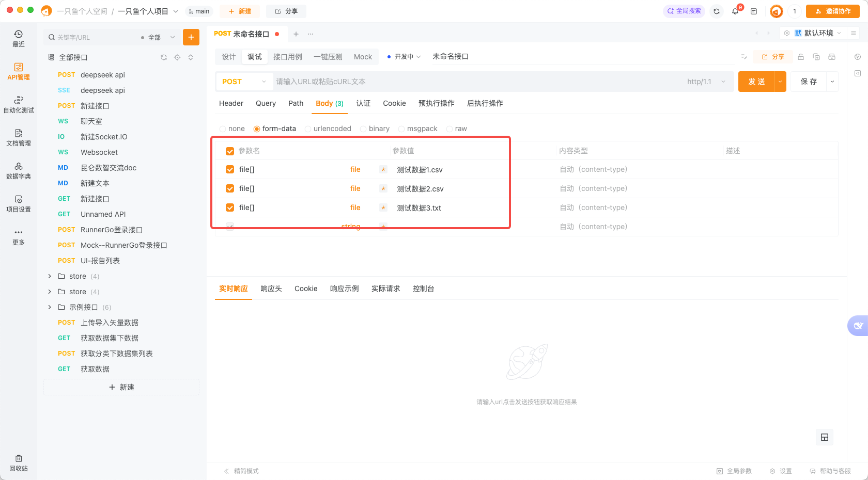The height and width of the screenshot is (480, 868).
Task: Expand the 示例接口 folder
Action: point(50,307)
